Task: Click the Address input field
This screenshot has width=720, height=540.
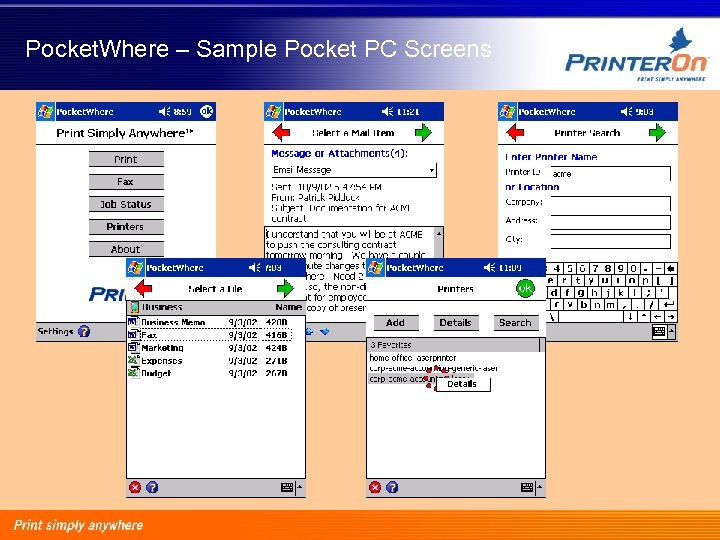Action: [x=611, y=222]
